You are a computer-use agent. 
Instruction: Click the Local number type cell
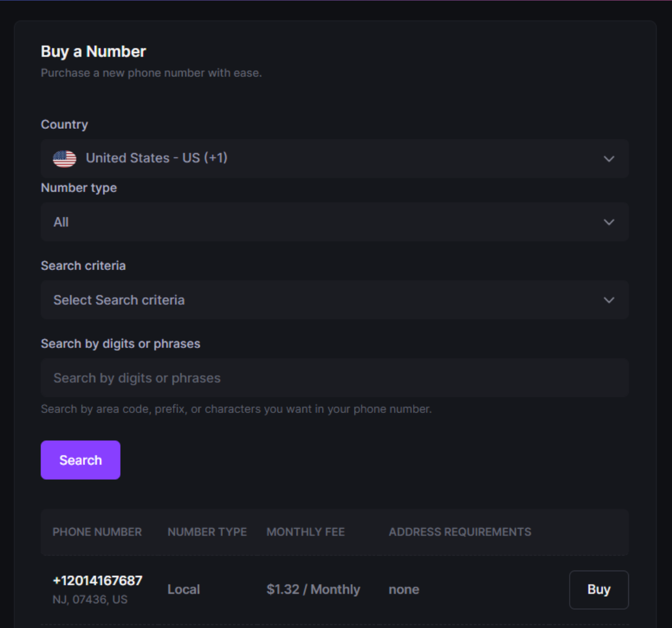coord(183,590)
